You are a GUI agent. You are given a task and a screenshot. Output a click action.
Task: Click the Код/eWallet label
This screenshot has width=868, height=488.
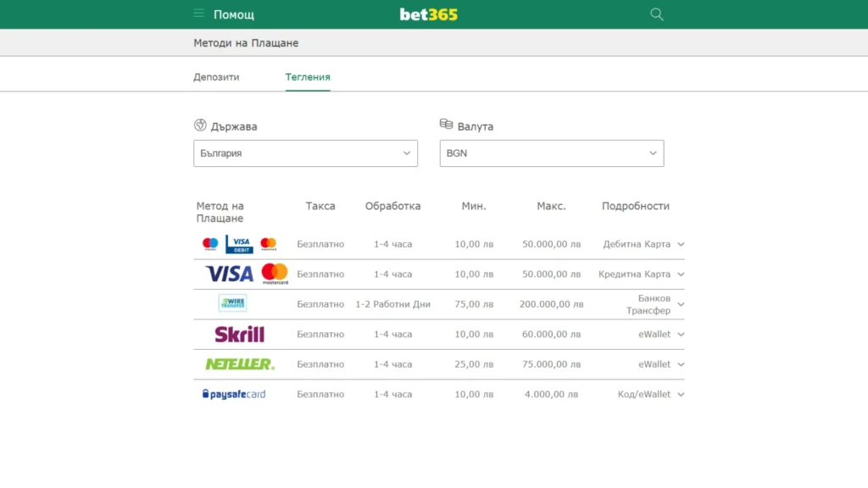point(644,394)
